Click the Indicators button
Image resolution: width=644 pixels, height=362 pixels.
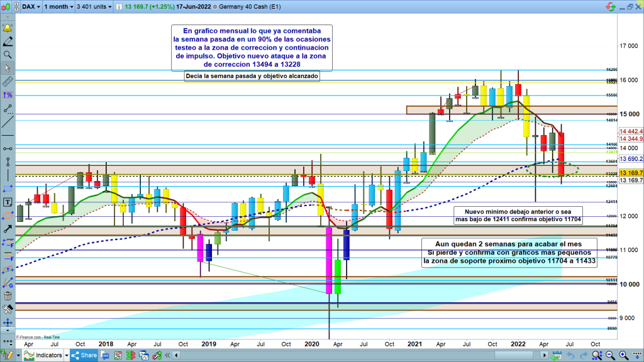click(43, 355)
